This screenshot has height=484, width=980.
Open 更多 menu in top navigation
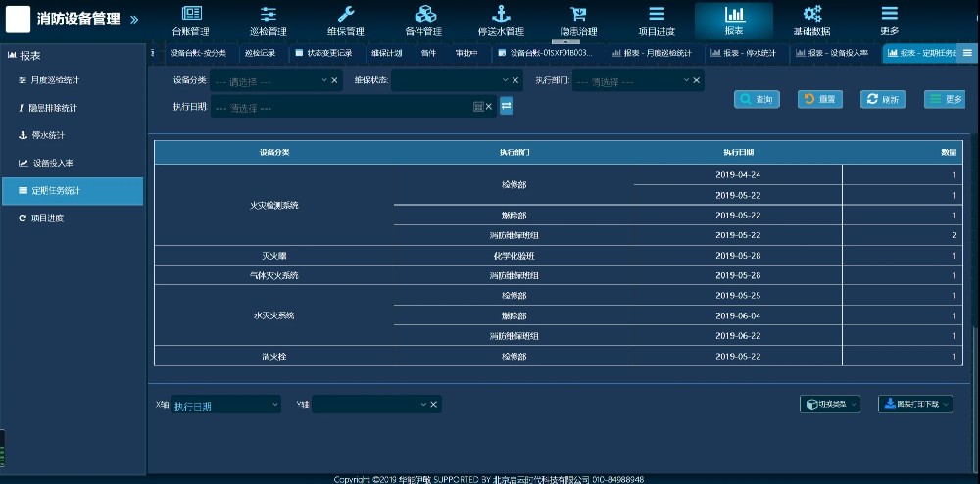tap(890, 21)
